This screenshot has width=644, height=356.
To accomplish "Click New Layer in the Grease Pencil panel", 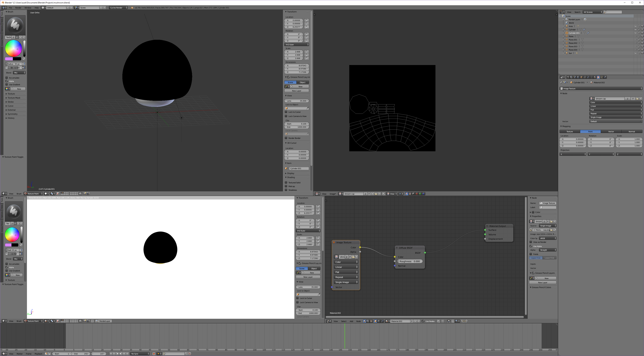I will [297, 91].
